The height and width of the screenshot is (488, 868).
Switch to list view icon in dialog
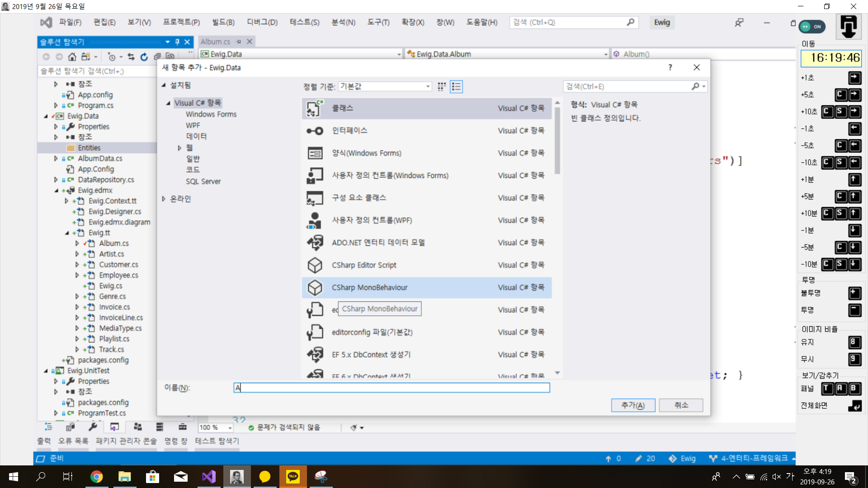pos(456,87)
